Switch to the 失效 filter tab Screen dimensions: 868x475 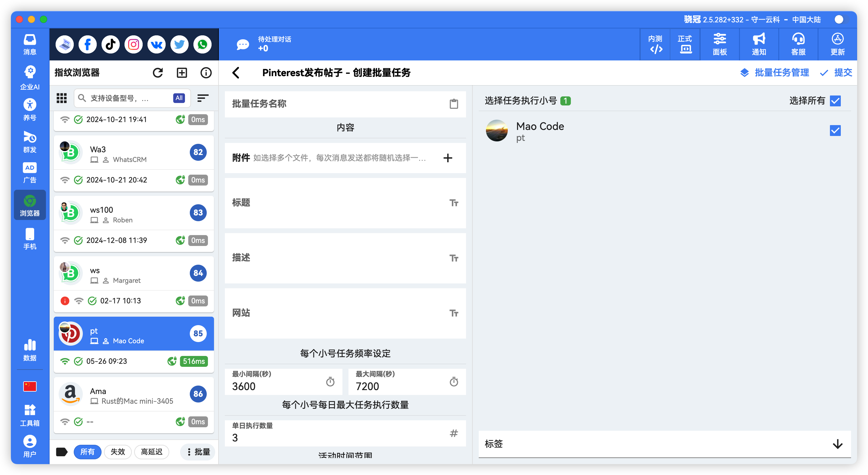(x=118, y=452)
